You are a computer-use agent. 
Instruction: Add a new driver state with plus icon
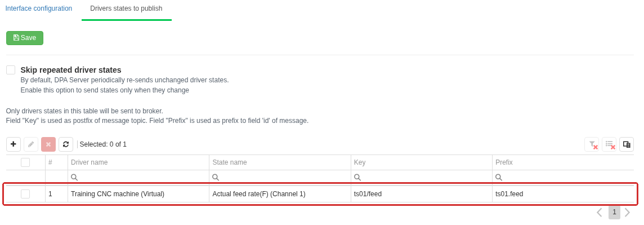click(x=14, y=144)
